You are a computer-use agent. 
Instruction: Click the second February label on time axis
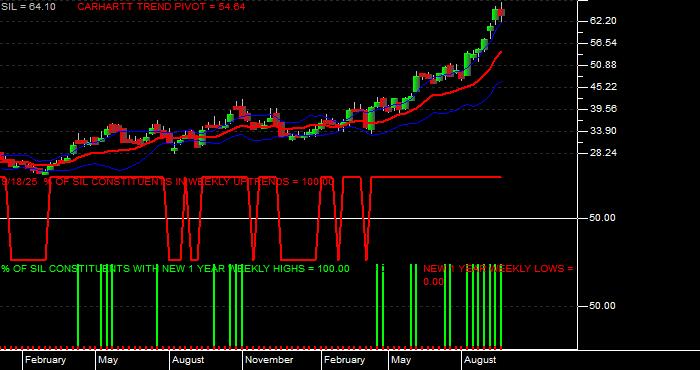click(344, 360)
